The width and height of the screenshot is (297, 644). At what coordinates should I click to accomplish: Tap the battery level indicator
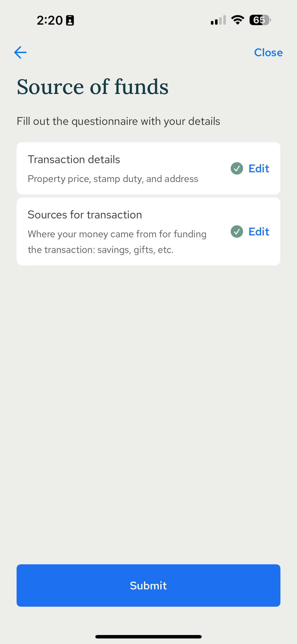click(260, 20)
